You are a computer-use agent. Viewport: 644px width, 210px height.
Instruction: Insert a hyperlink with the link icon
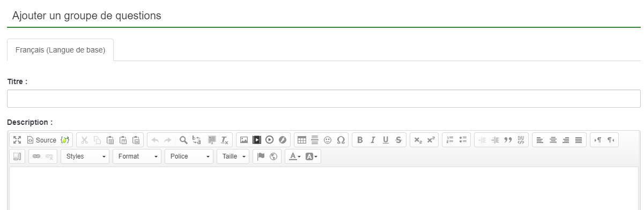[36, 156]
